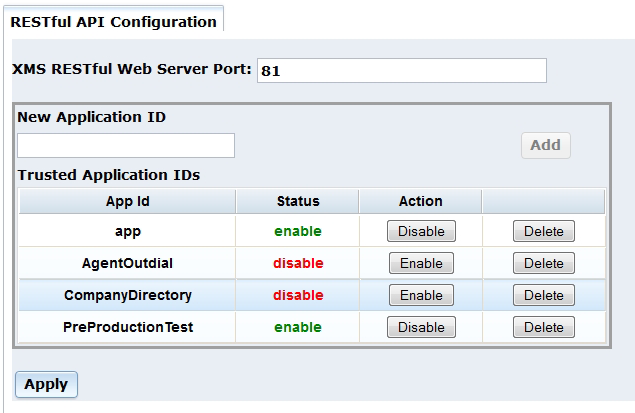Enable the AgentOutdial application

pos(421,263)
